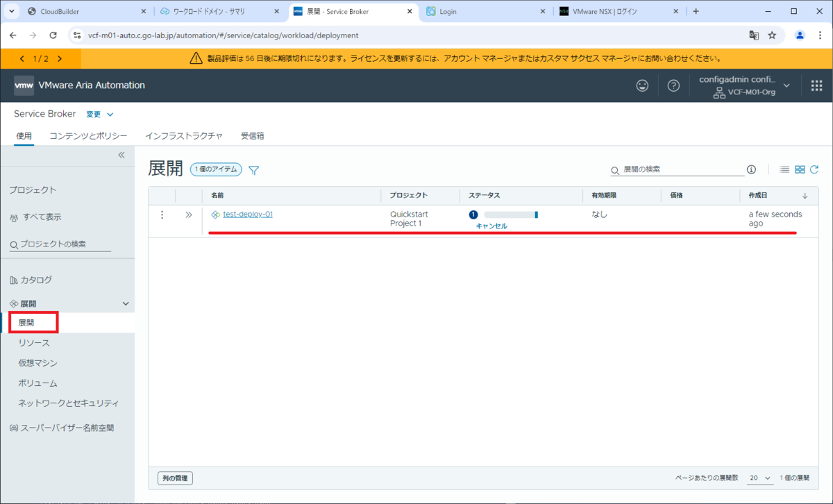Image resolution: width=833 pixels, height=504 pixels.
Task: Click すべて表示 in sidebar
Action: coord(42,217)
